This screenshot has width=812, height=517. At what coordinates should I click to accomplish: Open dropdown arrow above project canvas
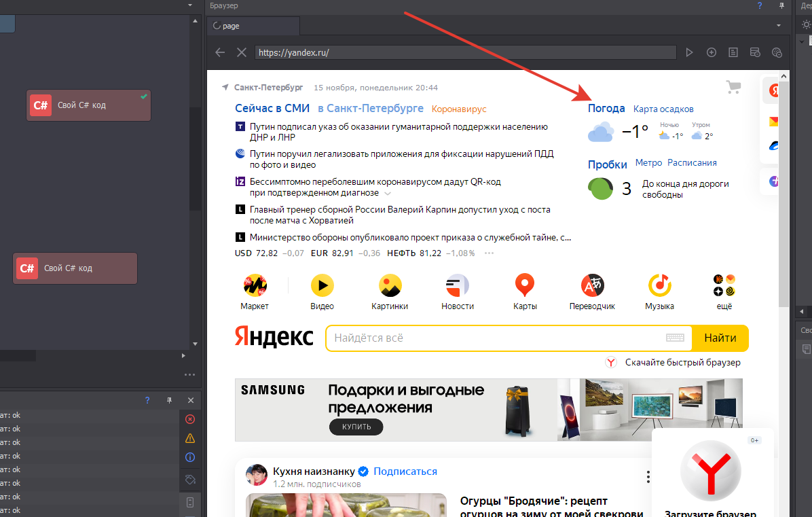point(190,5)
